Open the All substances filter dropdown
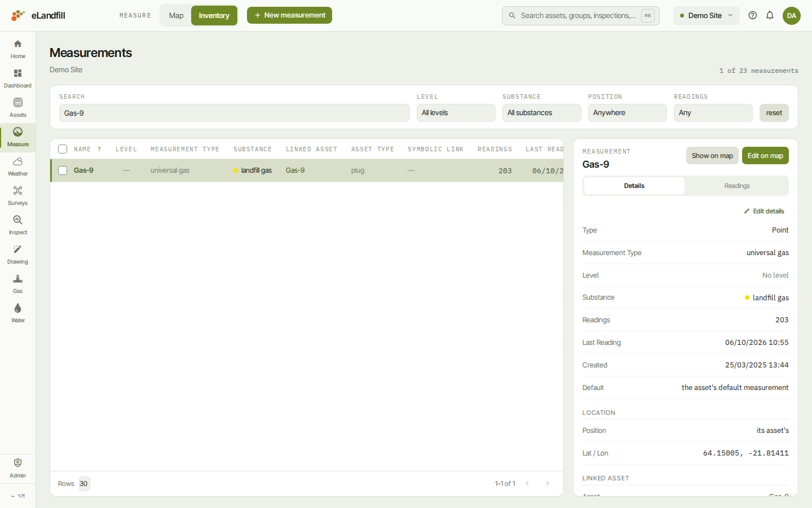 click(542, 113)
